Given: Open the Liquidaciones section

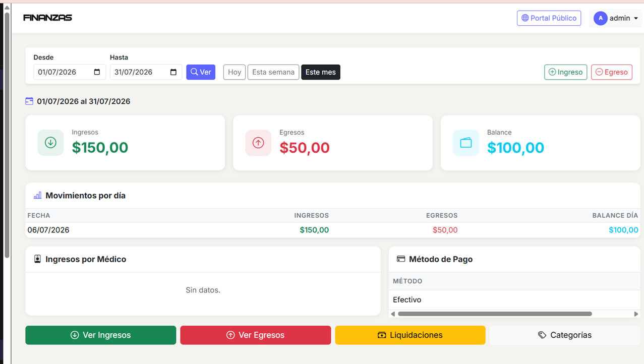Looking at the screenshot, I should [410, 335].
